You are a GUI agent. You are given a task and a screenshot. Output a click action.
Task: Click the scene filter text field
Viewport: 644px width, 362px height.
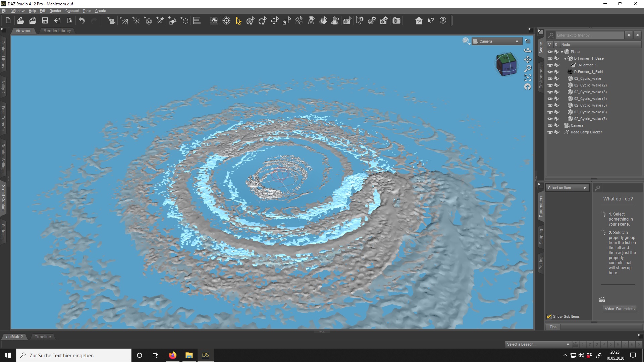[589, 35]
